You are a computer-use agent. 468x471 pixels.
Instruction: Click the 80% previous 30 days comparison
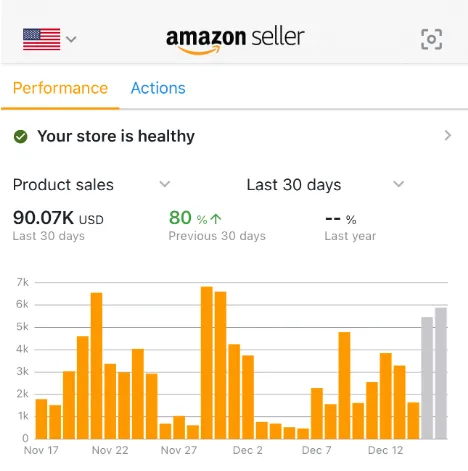tap(195, 218)
